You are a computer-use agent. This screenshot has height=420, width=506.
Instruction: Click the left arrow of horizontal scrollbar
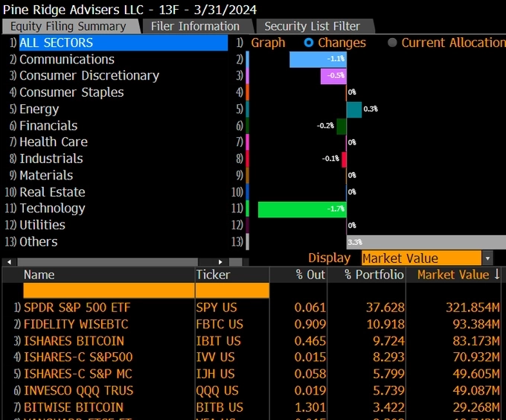pos(8,261)
